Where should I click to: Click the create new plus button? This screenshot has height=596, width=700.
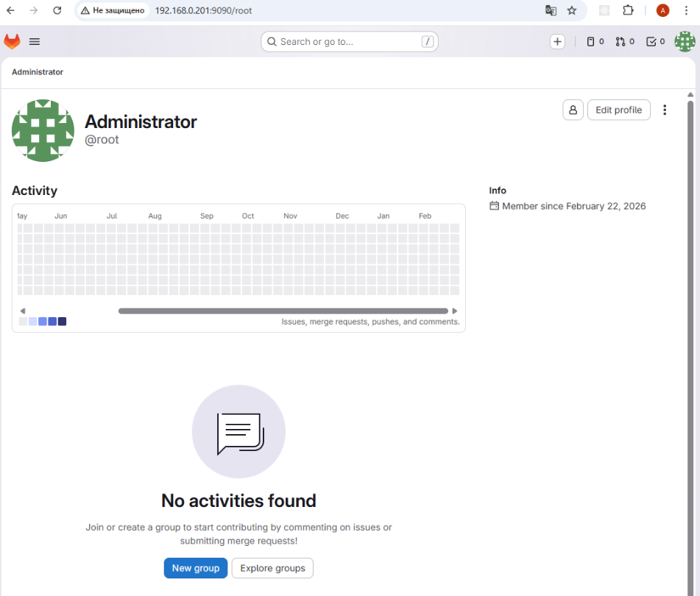click(x=557, y=41)
